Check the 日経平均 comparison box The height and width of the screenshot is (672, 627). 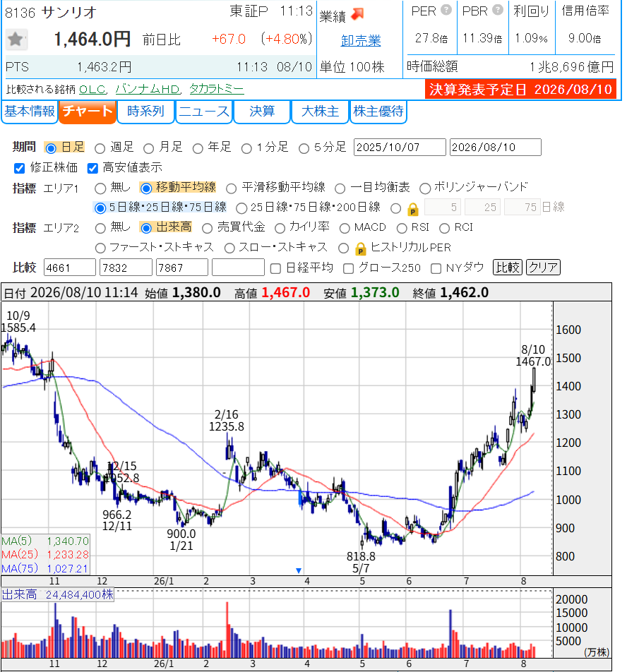pyautogui.click(x=275, y=269)
